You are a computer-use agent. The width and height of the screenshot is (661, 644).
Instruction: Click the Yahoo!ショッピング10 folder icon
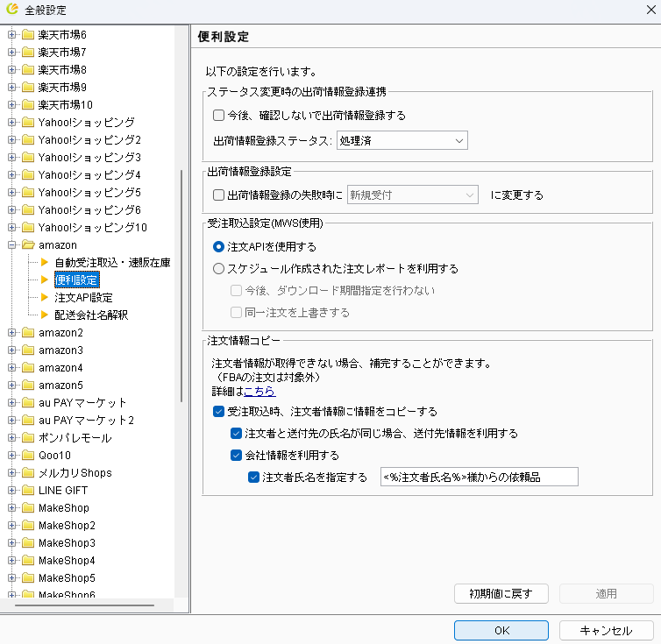pyautogui.click(x=28, y=227)
